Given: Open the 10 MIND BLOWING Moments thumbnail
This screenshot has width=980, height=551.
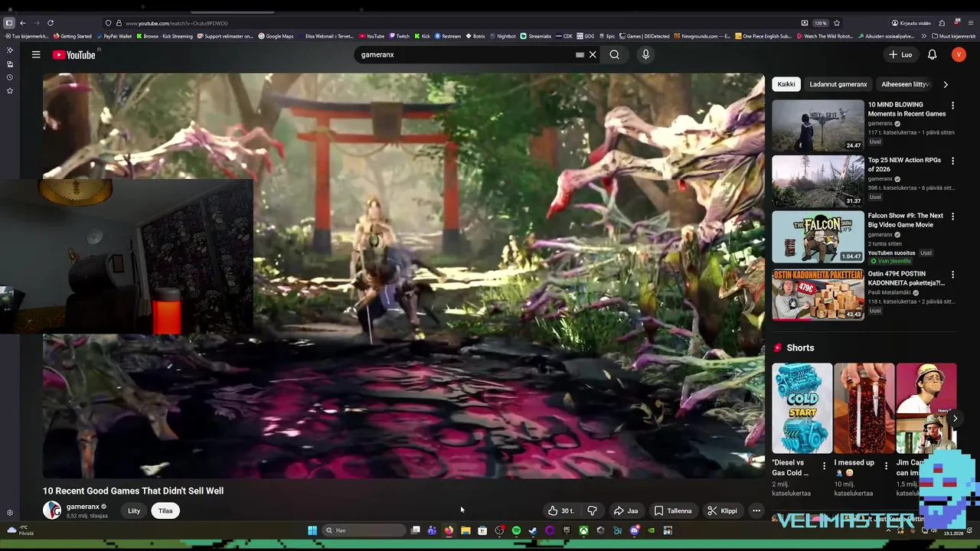Looking at the screenshot, I should pyautogui.click(x=818, y=125).
